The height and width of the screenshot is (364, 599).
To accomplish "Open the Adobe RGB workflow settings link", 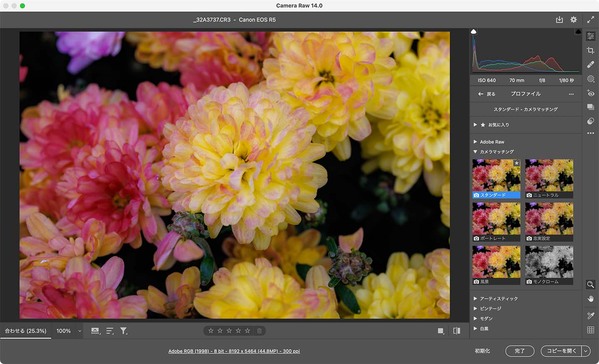I will pyautogui.click(x=234, y=351).
